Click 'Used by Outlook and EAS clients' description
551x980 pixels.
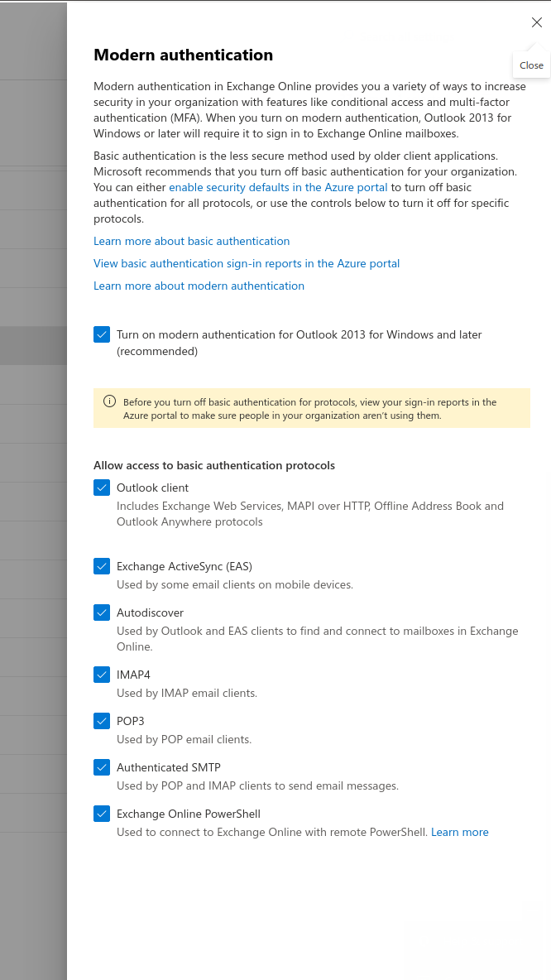click(318, 639)
